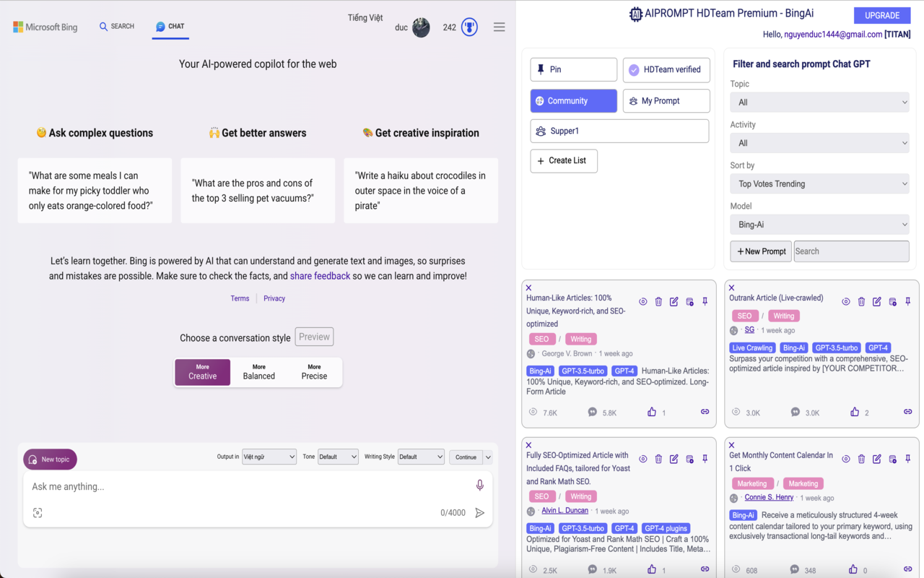Viewport: 924px width, 578px height.
Task: Click the Ask me anything text box
Action: (x=249, y=486)
